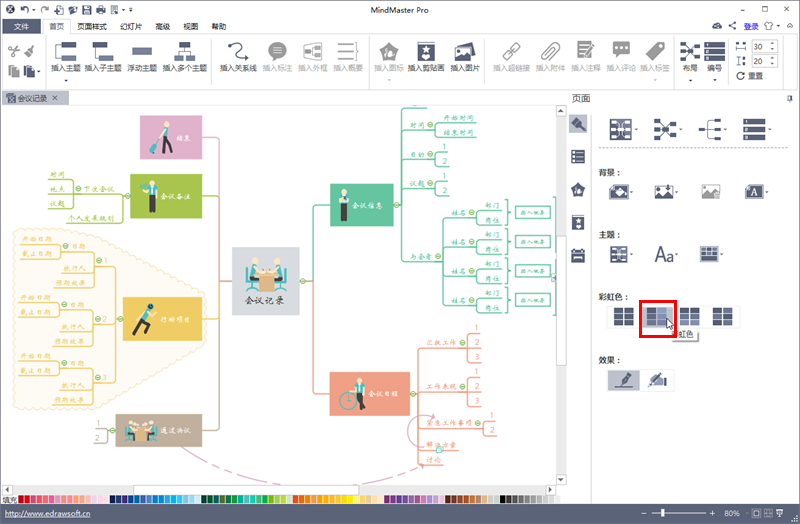Collapse 会议信息 topic branch toggle
Viewport: 800px width, 524px height.
click(397, 205)
